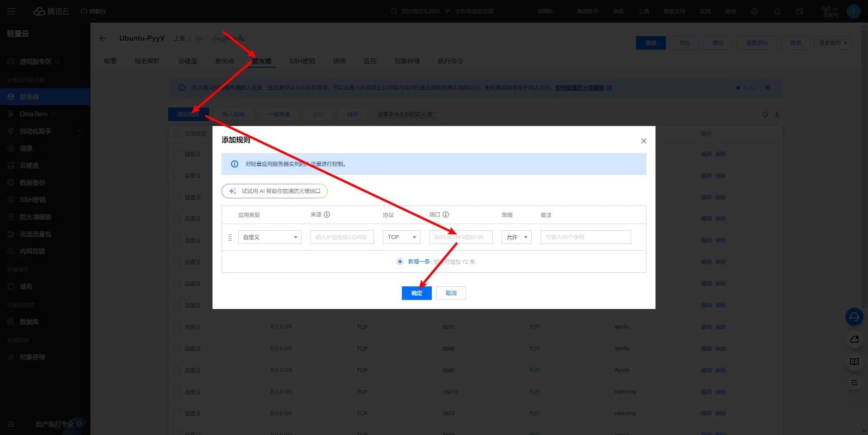The height and width of the screenshot is (435, 868).
Task: Check the rule row for port 15672
Action: click(177, 392)
